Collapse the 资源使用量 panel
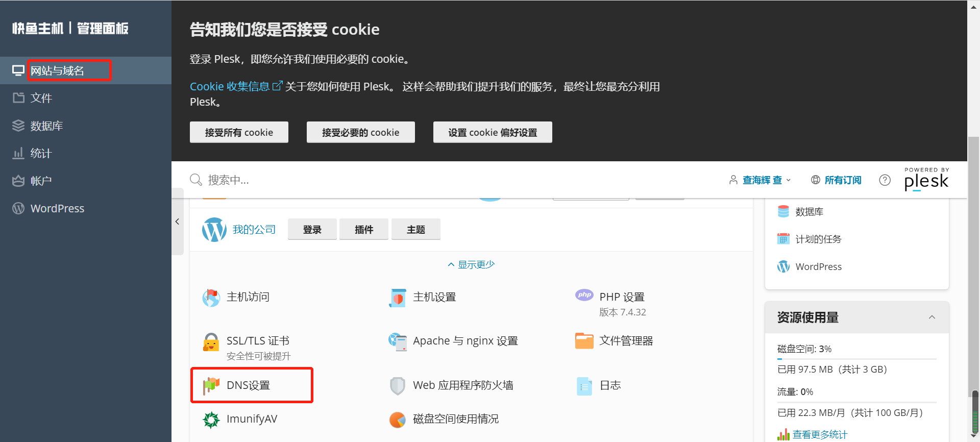980x442 pixels. point(932,317)
